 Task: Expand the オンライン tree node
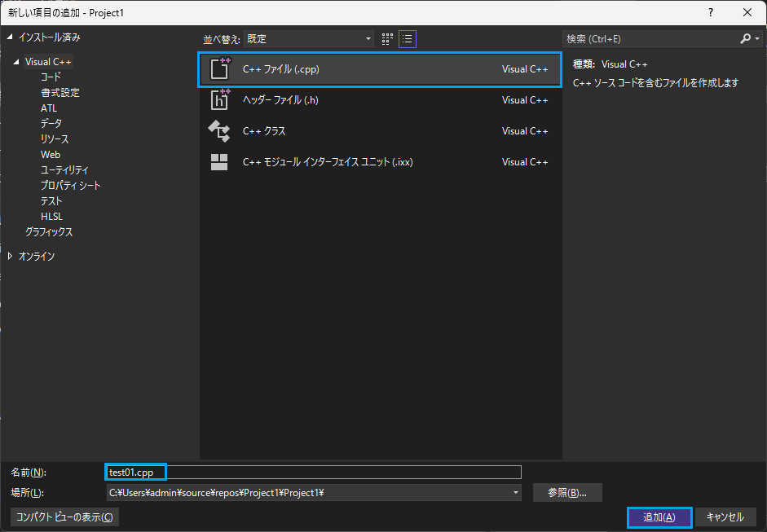point(10,256)
